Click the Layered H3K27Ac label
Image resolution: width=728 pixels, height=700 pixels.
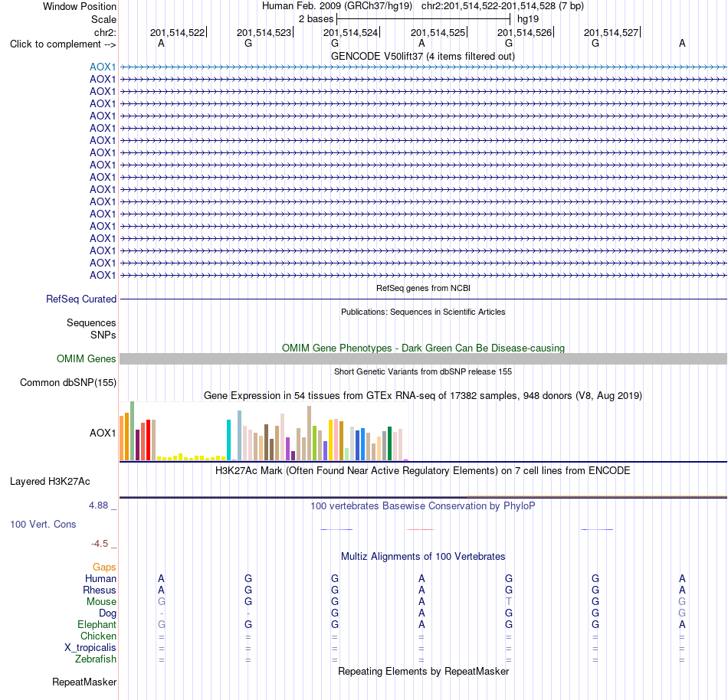[50, 482]
